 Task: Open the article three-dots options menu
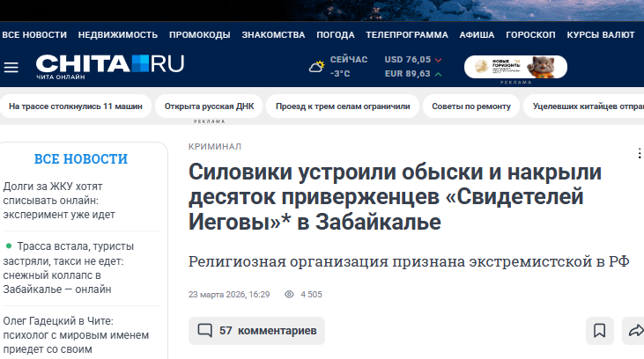click(x=639, y=153)
